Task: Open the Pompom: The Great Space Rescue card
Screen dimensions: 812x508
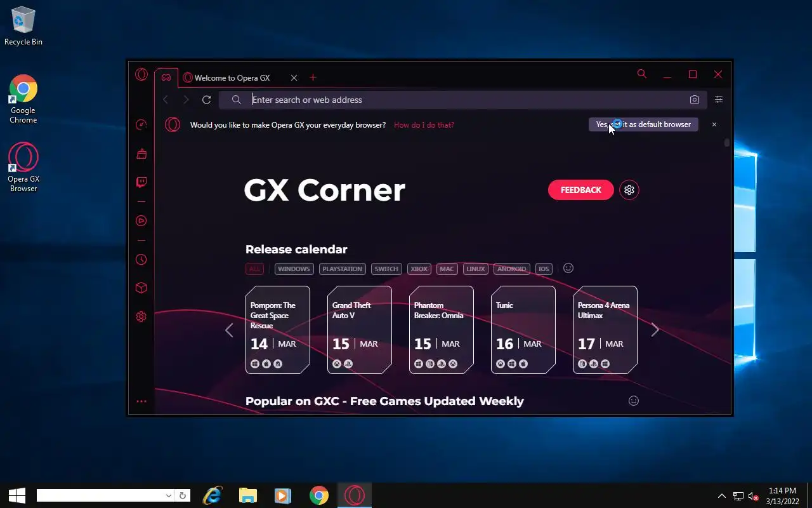Action: point(278,330)
